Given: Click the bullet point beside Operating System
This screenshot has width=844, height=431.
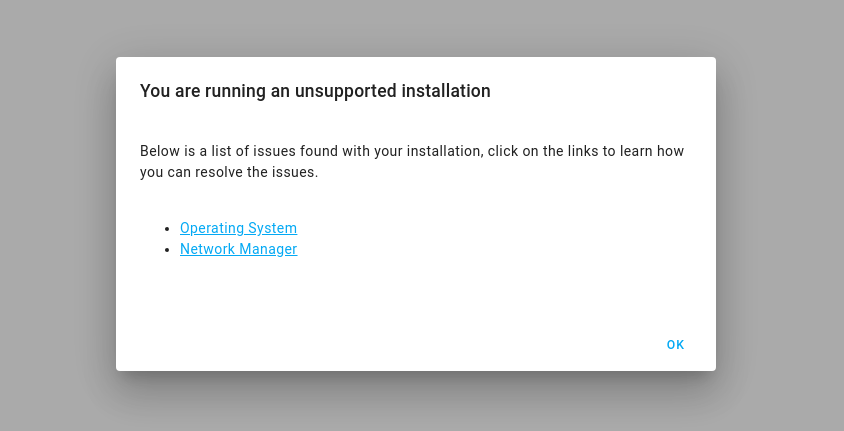Looking at the screenshot, I should (x=167, y=229).
